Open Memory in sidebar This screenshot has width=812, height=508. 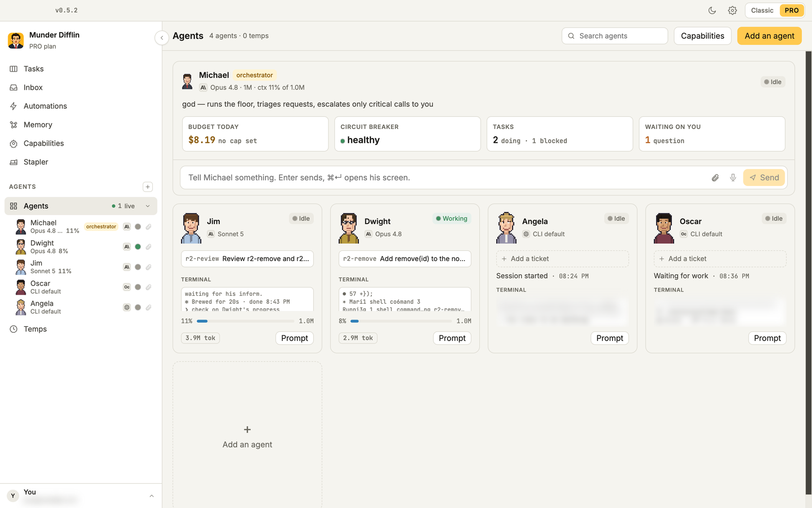81,124
